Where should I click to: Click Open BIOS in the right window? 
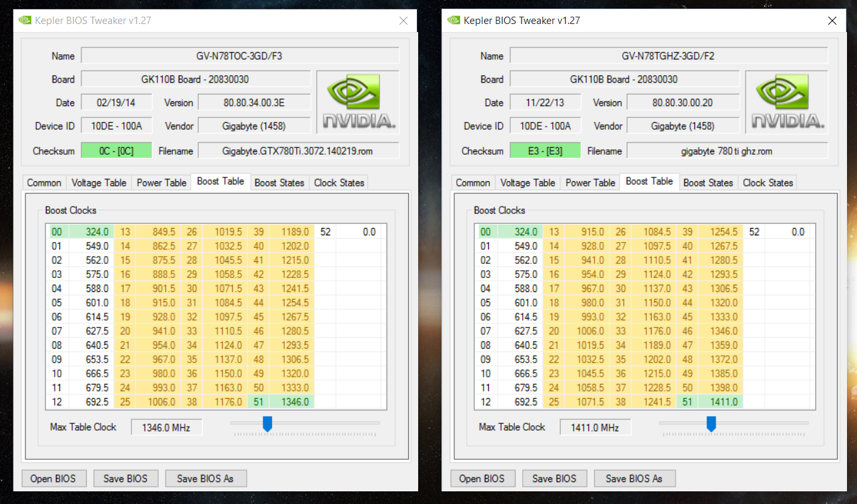tap(482, 478)
